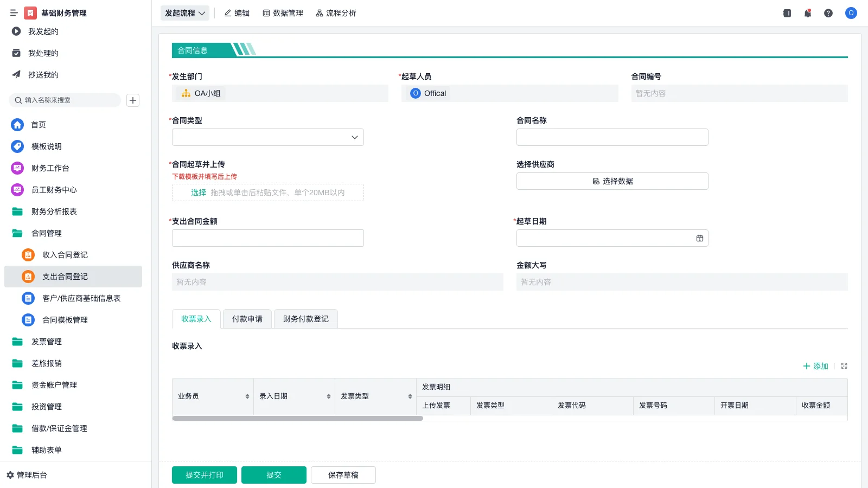868x488 pixels.
Task: Click the 收票金额 column header
Action: tap(821, 406)
